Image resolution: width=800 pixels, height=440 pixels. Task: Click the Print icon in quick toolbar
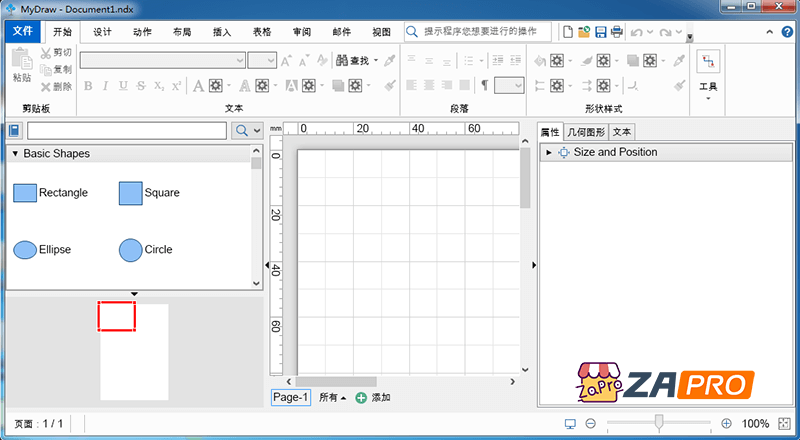click(x=617, y=32)
